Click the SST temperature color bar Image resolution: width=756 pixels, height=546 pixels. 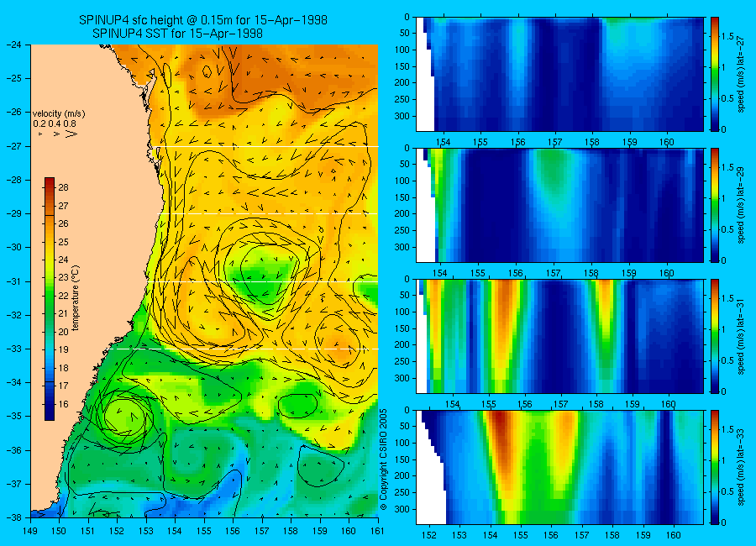[50, 299]
